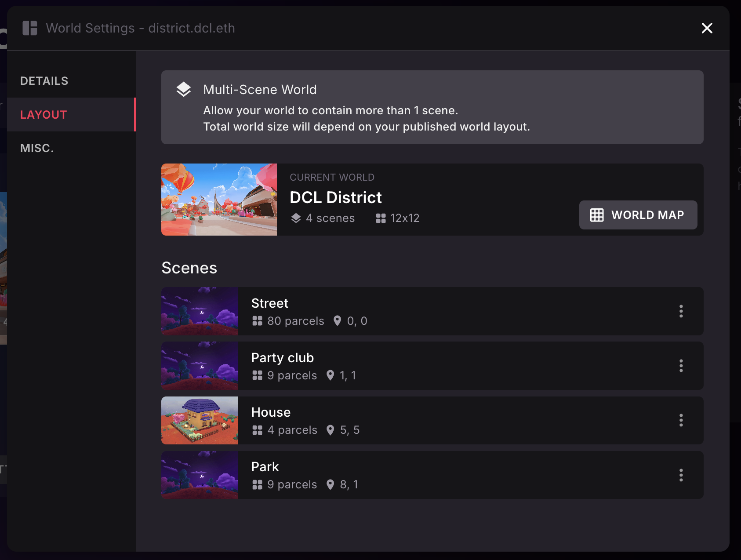Click the World Settings layout icon in header
The height and width of the screenshot is (560, 741).
tap(30, 28)
